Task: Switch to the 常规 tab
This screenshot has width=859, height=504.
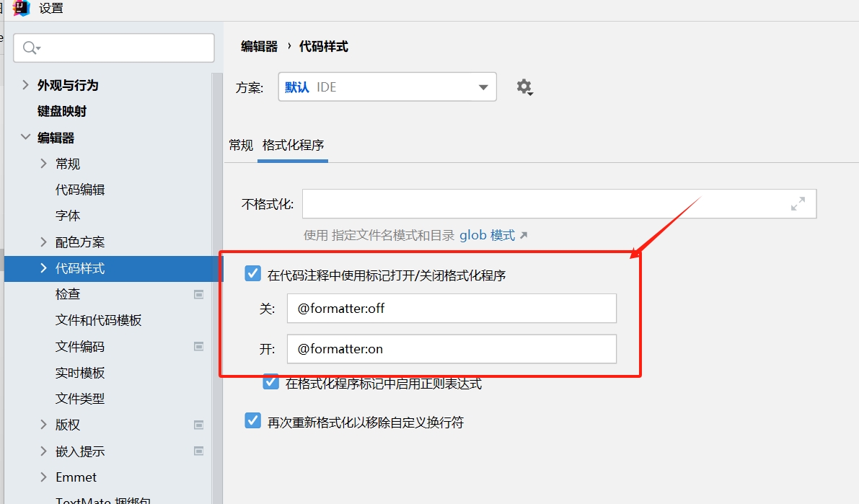Action: click(x=241, y=145)
